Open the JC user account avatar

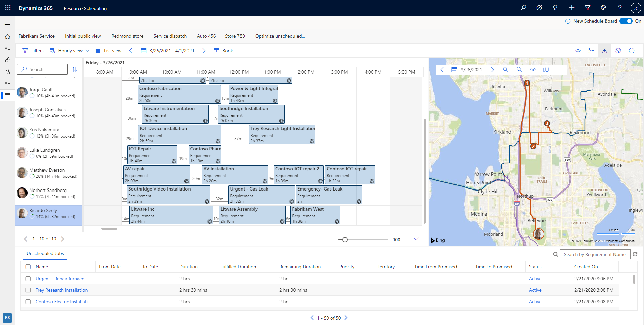coord(636,8)
